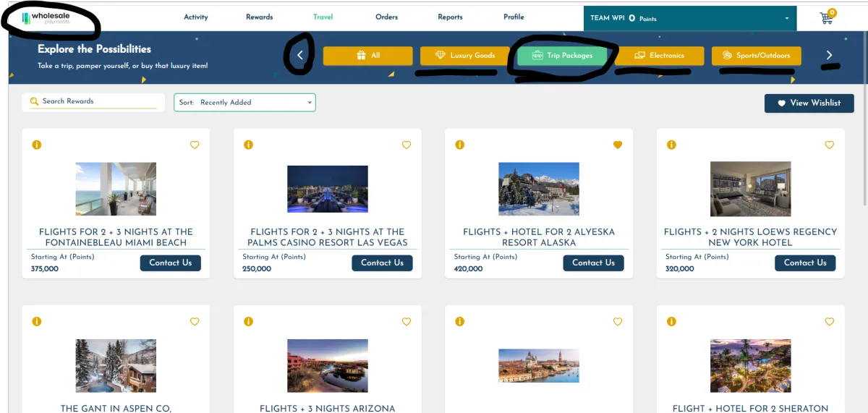This screenshot has height=413, width=868.
Task: Click Contact Us on Fontainebleau Miami Beach card
Action: point(171,263)
